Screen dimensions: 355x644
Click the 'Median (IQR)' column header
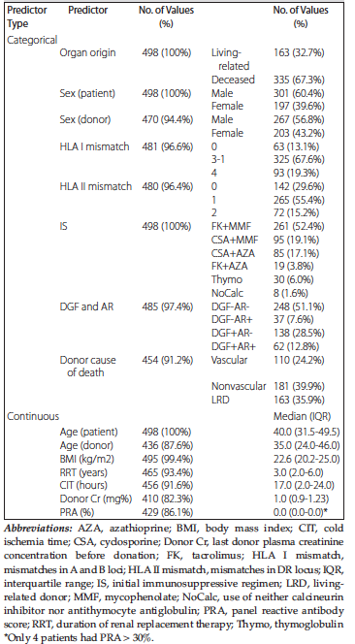(x=299, y=416)
